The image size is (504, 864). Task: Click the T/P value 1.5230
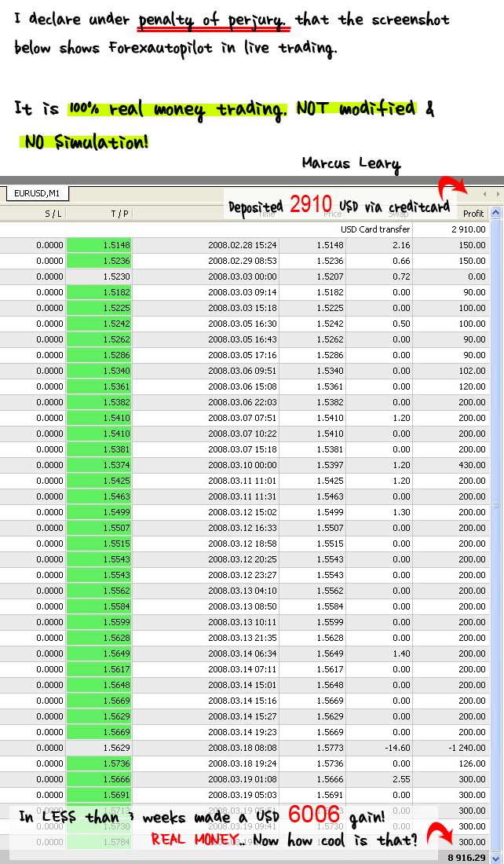click(x=116, y=276)
